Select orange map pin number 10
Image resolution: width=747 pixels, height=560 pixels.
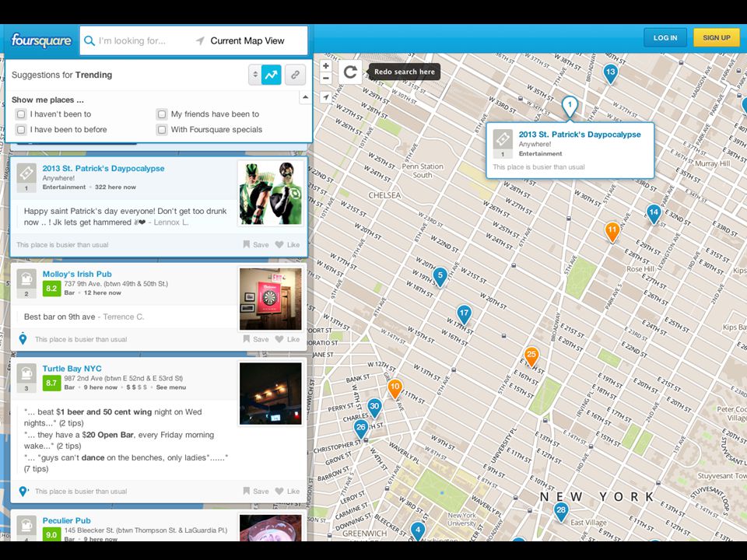(x=395, y=388)
